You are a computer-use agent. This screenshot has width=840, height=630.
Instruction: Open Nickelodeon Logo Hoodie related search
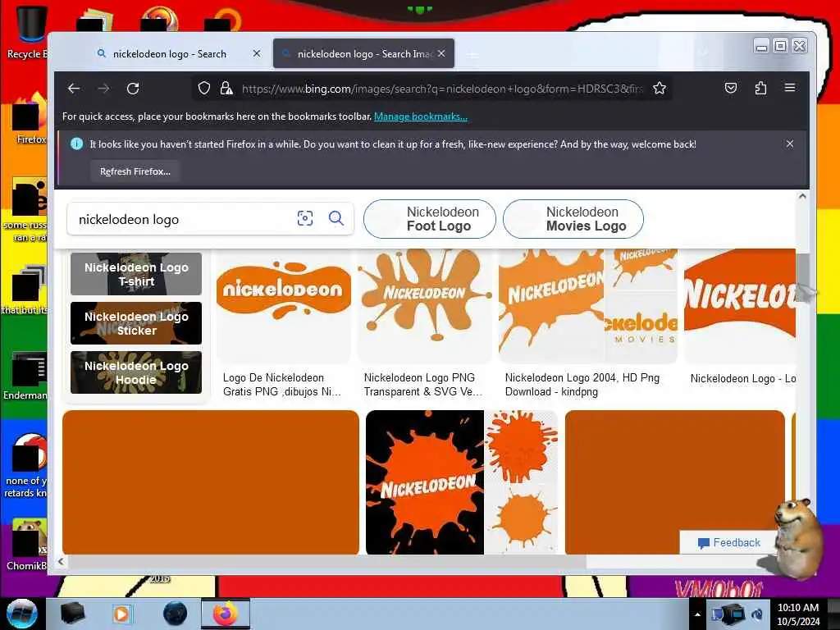pyautogui.click(x=136, y=372)
